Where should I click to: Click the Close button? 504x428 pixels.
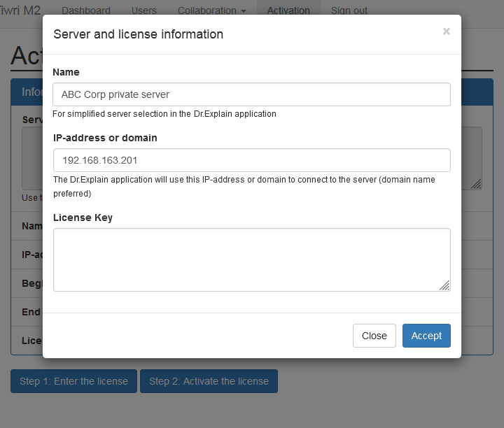(374, 336)
